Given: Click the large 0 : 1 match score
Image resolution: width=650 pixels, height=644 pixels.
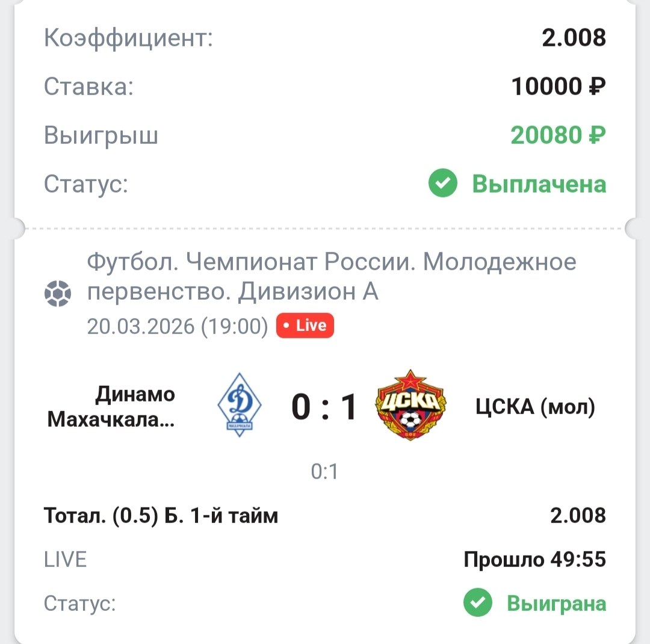Looking at the screenshot, I should click(x=324, y=407).
